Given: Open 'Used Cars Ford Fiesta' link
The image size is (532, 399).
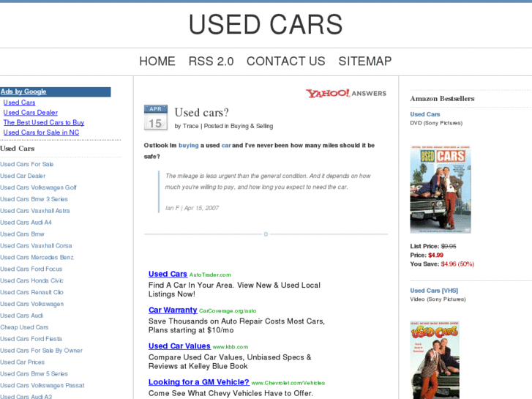Looking at the screenshot, I should pyautogui.click(x=31, y=338).
